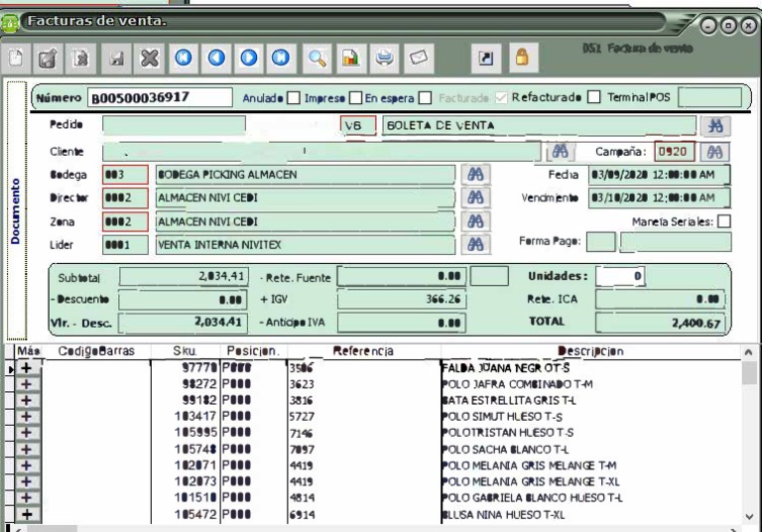Click the Posicion column header
The width and height of the screenshot is (762, 532).
(253, 351)
